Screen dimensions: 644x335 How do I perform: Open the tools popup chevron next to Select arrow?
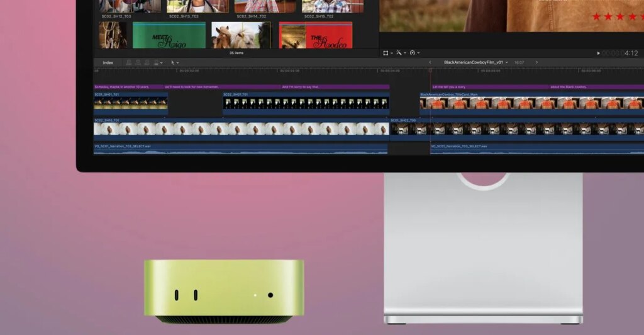[x=177, y=63]
